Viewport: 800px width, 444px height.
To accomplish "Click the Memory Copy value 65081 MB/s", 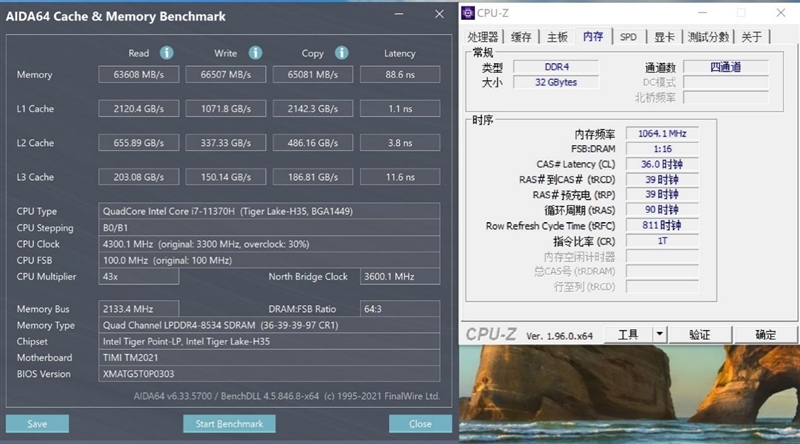I will coord(313,75).
